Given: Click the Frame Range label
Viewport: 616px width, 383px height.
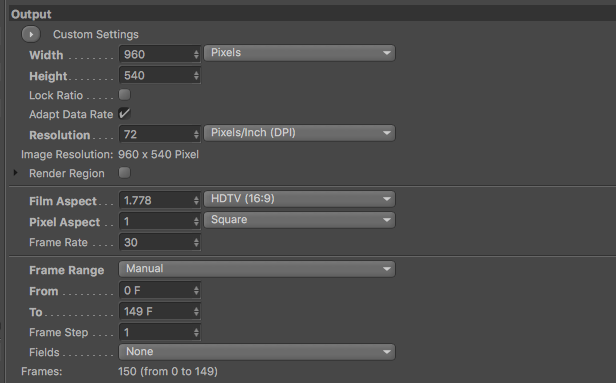Looking at the screenshot, I should [66, 270].
